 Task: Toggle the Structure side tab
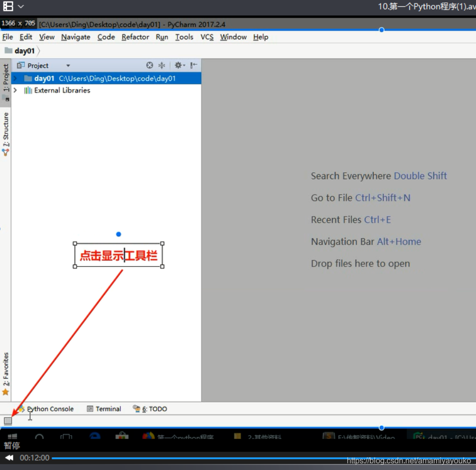pos(6,134)
